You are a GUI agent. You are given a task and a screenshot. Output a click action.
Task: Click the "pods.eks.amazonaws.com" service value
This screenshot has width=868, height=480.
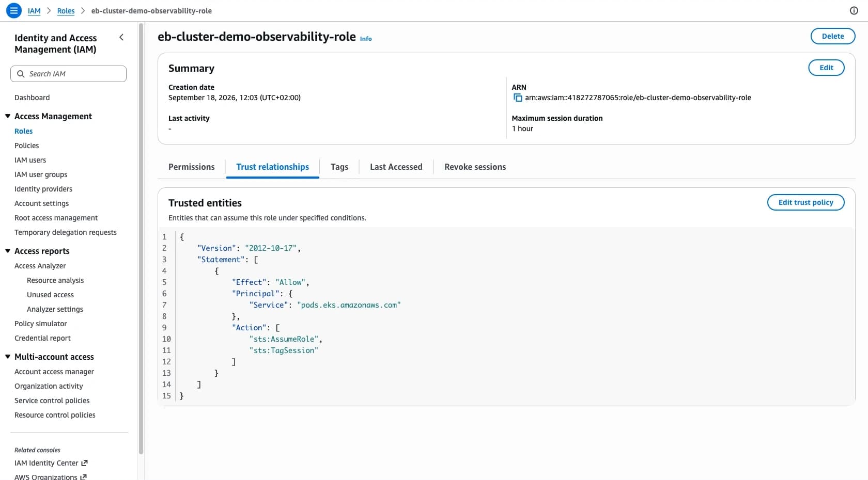349,305
